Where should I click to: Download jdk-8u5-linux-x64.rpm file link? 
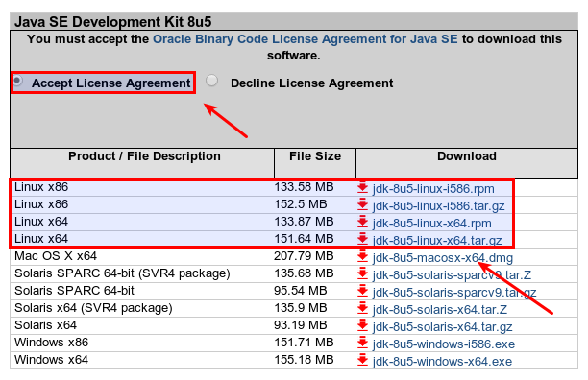(x=431, y=224)
